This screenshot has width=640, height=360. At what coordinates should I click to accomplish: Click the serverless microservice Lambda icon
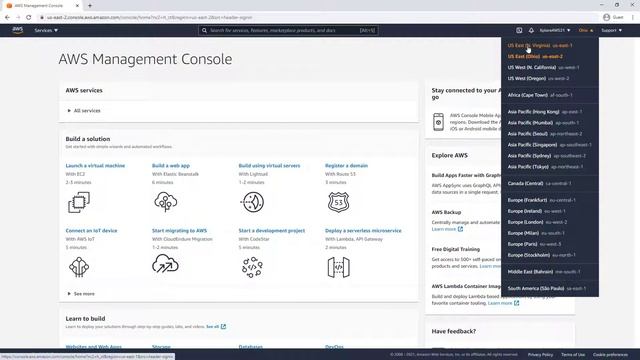click(338, 267)
